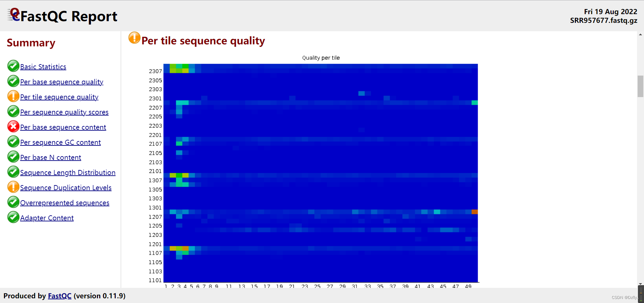Image resolution: width=644 pixels, height=303 pixels.
Task: Click the FastQC Report title
Action: coord(69,16)
